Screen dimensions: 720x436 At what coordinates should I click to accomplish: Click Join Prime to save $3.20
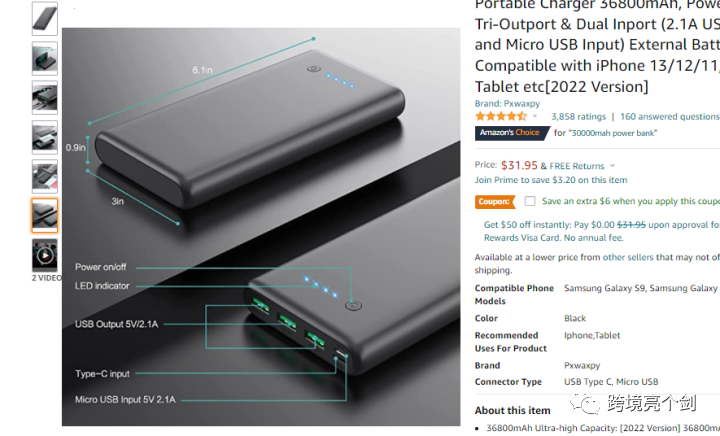pyautogui.click(x=551, y=180)
